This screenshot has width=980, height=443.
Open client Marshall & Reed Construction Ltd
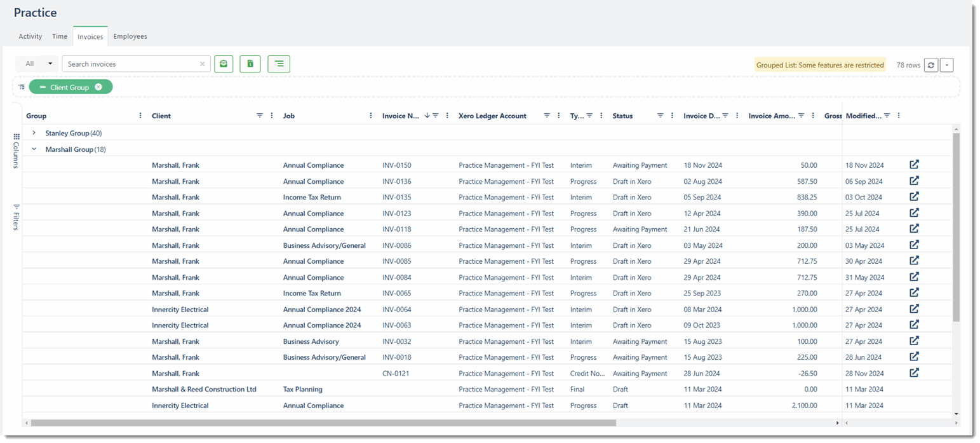[x=204, y=389]
